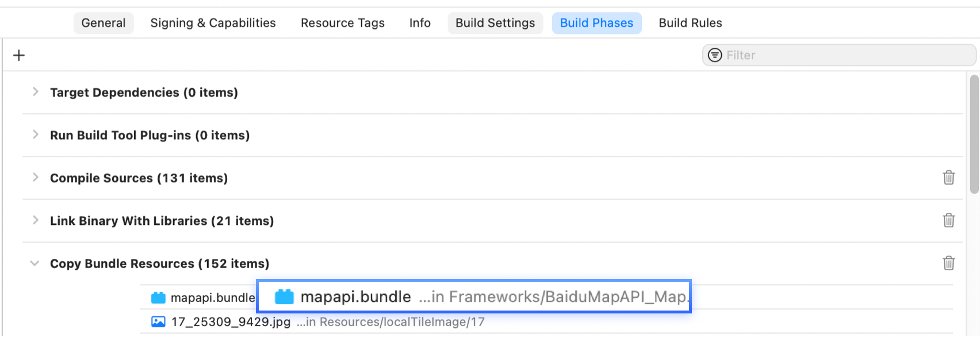Open the Build Rules tab

click(690, 23)
